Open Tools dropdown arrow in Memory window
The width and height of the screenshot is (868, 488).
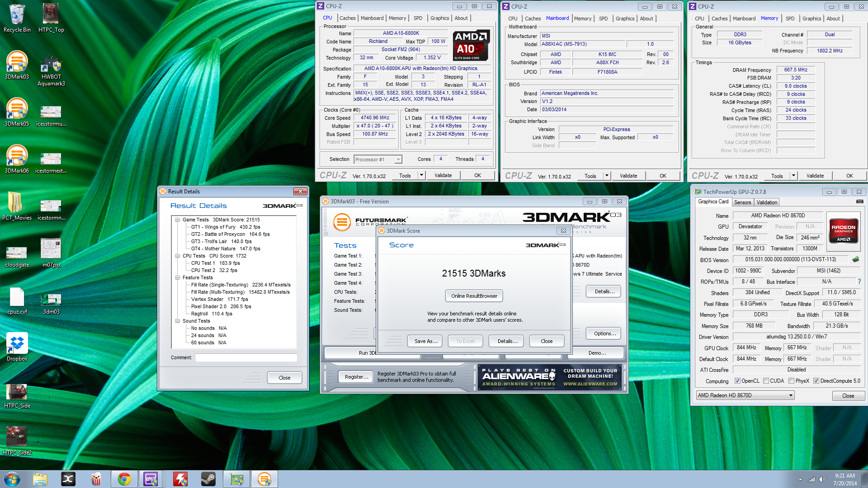793,176
